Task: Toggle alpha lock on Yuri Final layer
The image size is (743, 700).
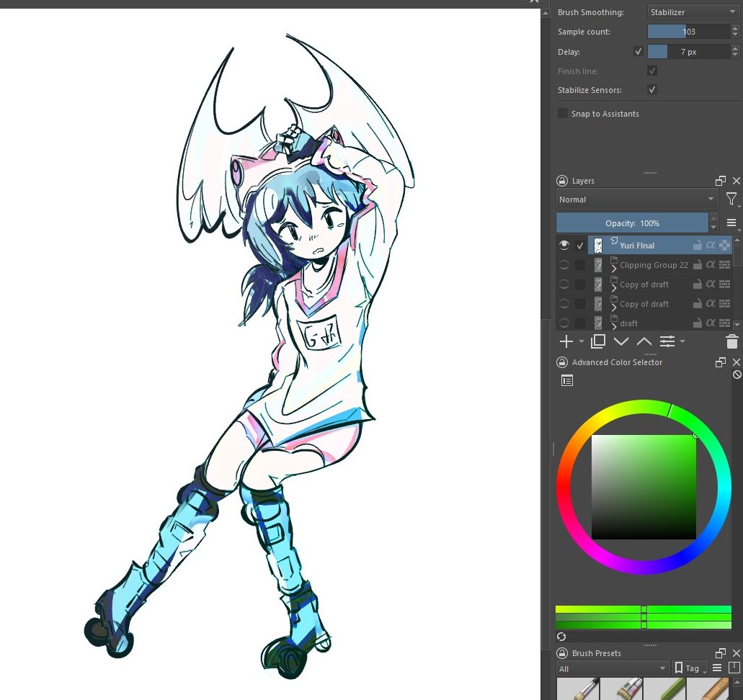Action: point(711,246)
